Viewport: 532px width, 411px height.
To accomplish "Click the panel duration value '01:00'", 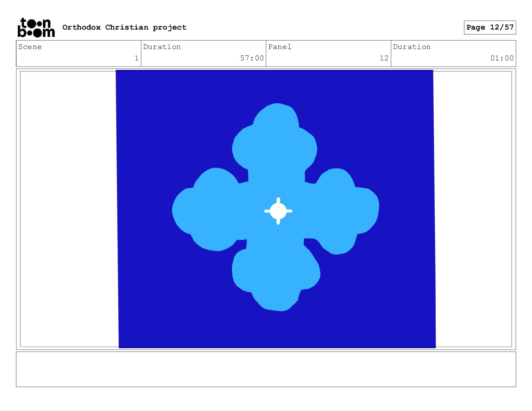I will pyautogui.click(x=502, y=58).
